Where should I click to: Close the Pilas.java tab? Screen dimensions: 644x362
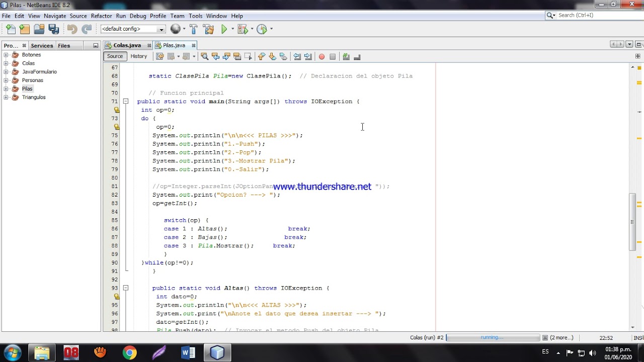tap(194, 45)
